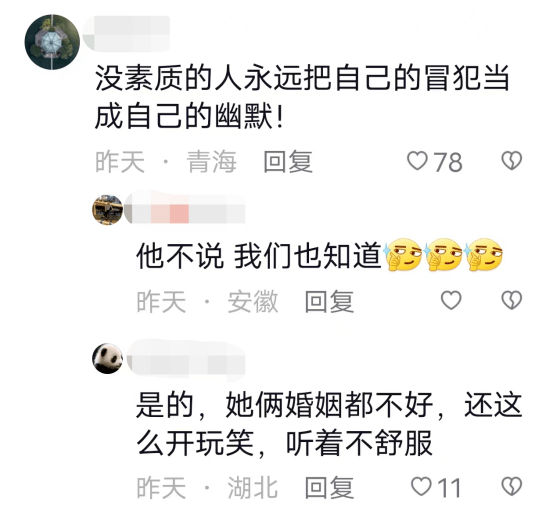The image size is (554, 515).
Task: Open the yellow building avatar profile
Action: click(107, 209)
